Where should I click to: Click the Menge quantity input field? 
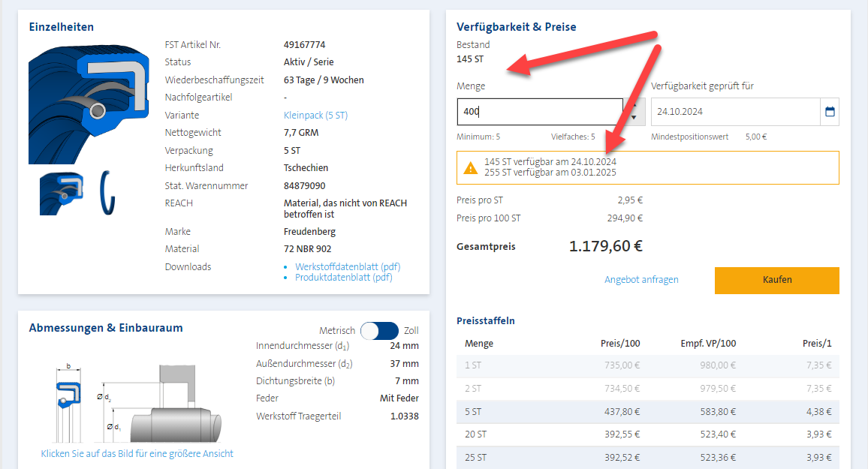539,112
